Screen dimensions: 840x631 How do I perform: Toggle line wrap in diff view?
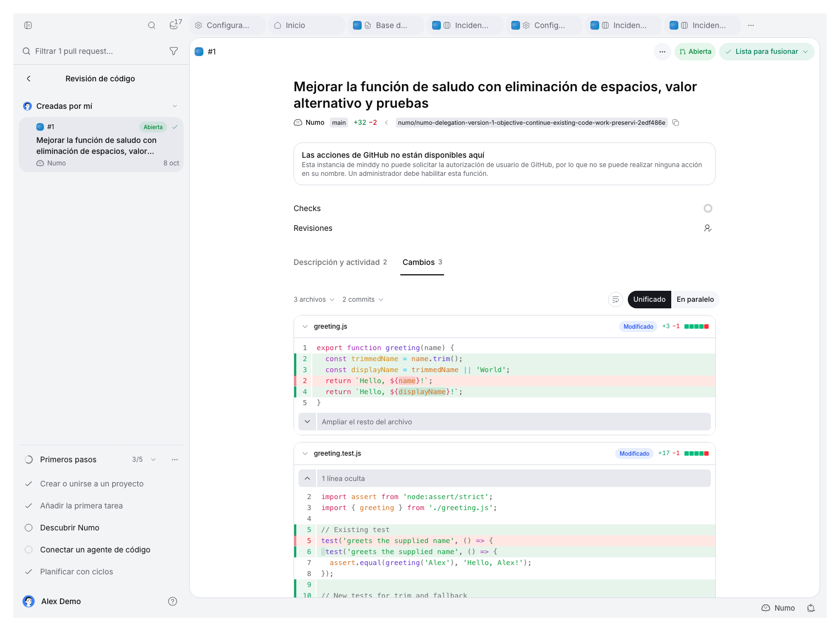pos(616,300)
